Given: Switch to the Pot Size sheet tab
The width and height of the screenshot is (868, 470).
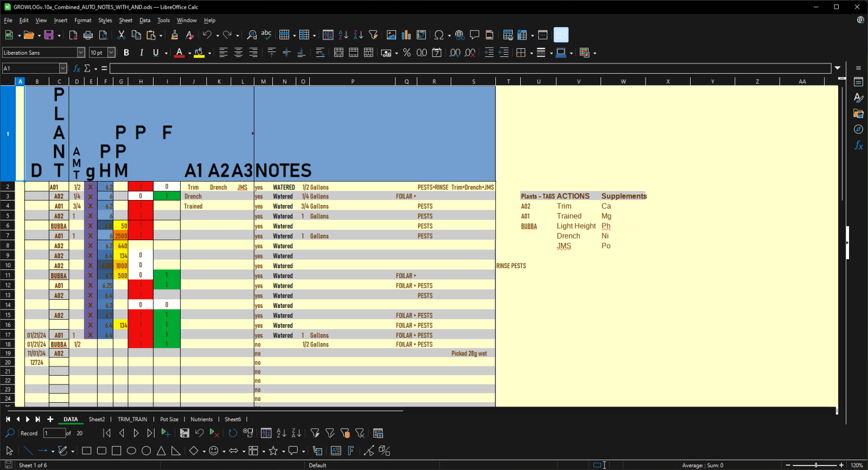Looking at the screenshot, I should click(169, 419).
